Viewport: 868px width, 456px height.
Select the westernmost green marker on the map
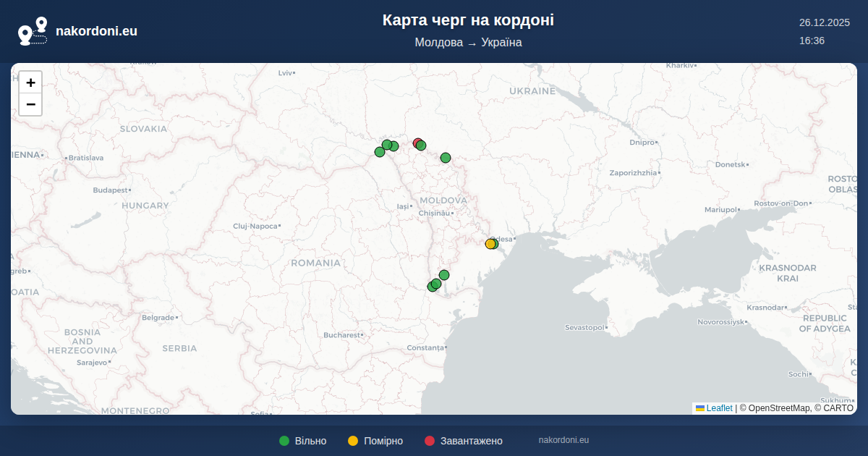pyautogui.click(x=380, y=152)
